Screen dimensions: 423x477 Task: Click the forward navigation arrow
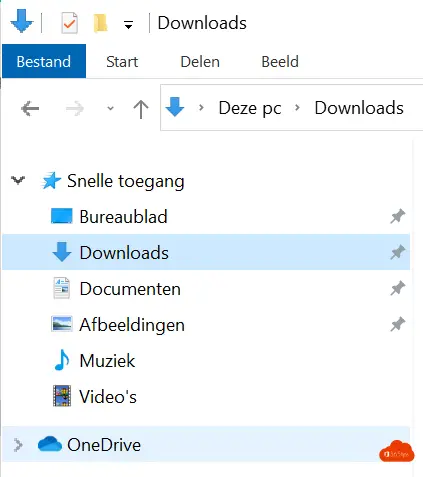tap(75, 108)
